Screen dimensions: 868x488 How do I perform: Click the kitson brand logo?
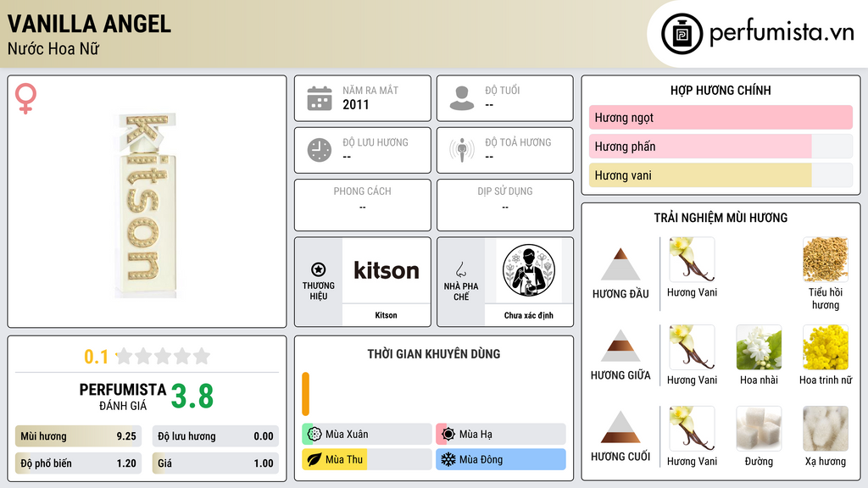click(x=387, y=270)
